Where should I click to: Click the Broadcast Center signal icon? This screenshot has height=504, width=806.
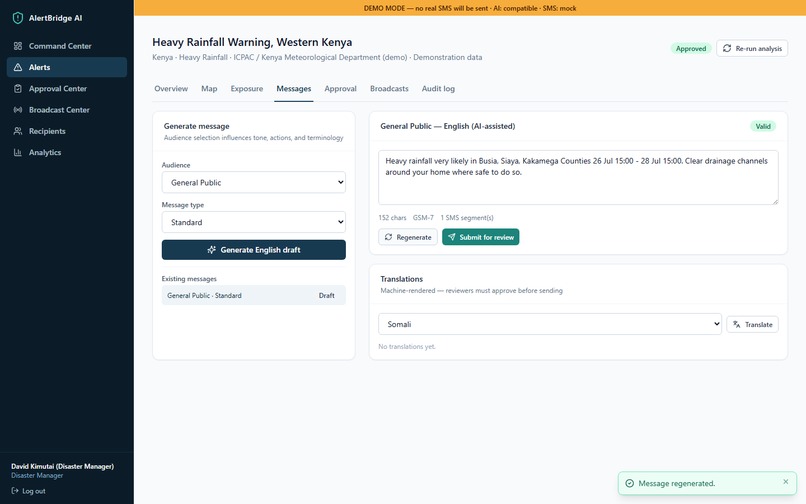coord(18,110)
